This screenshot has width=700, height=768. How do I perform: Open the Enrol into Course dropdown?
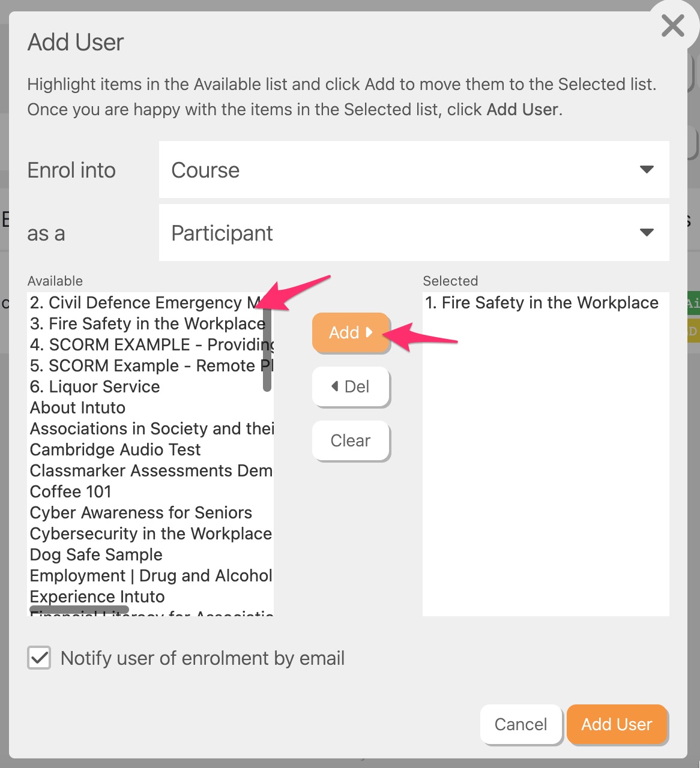click(414, 170)
